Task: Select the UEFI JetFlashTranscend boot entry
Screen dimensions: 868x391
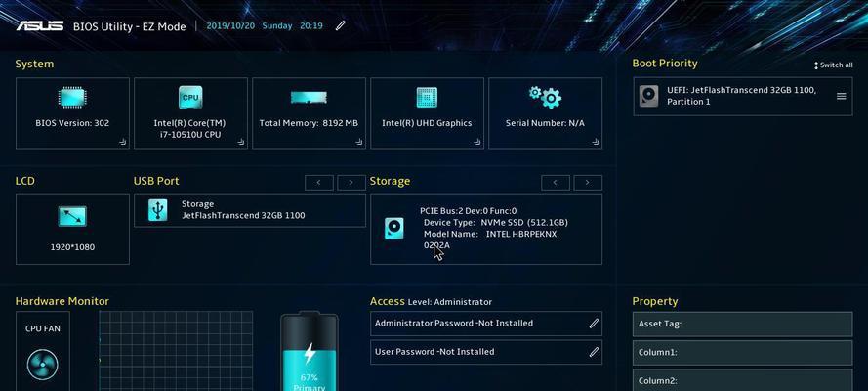Action: point(743,96)
